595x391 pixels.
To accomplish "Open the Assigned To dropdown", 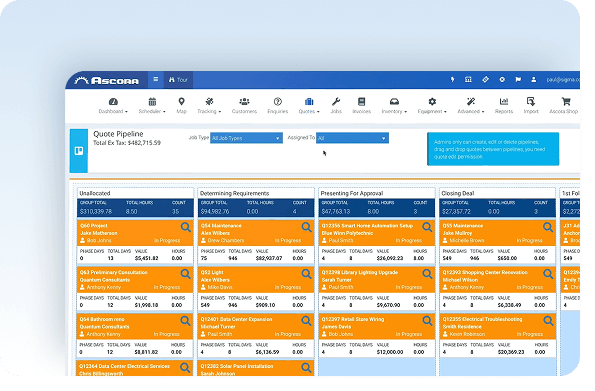I will [x=353, y=138].
